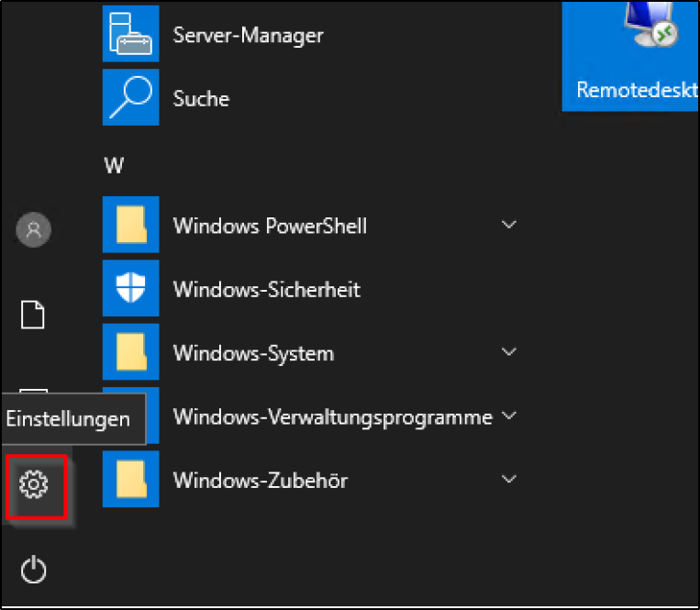Open the user account avatar
700x610 pixels.
(x=33, y=230)
